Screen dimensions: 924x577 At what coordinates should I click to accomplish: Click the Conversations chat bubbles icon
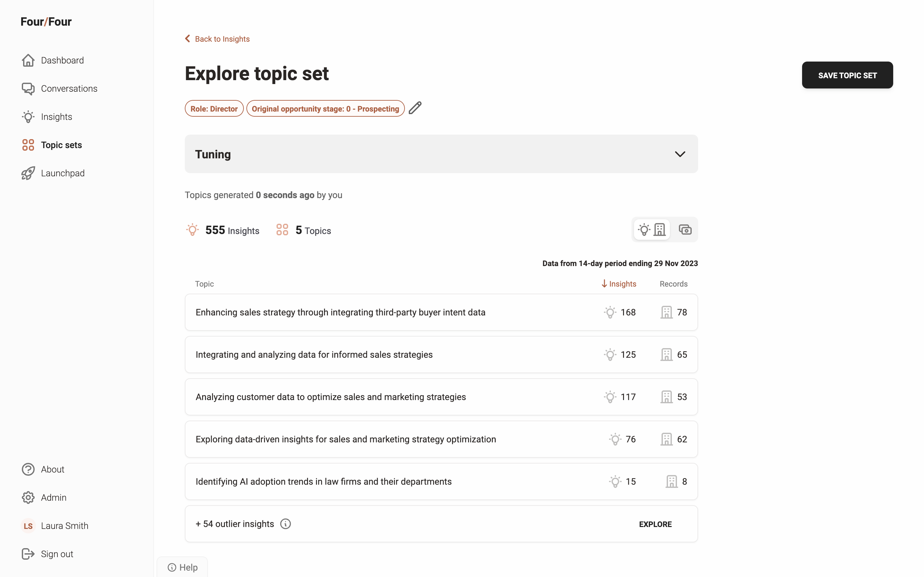[x=28, y=88]
